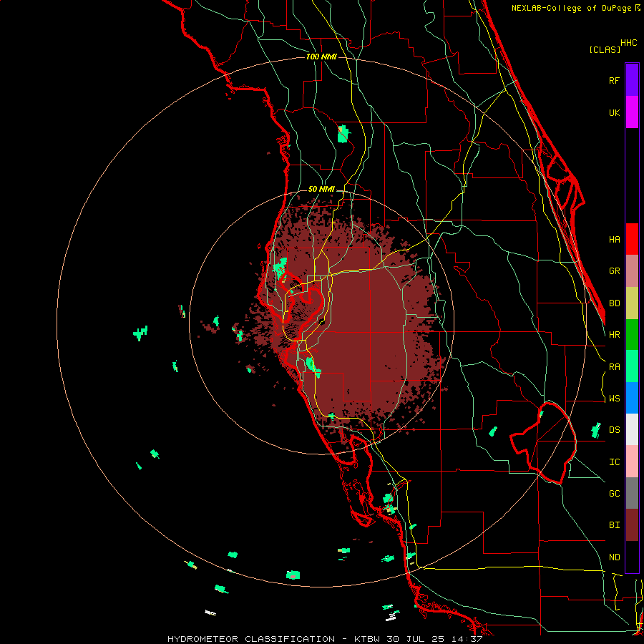Screen dimensions: 644x644
Task: Click the "RA" legend label
Action: pos(615,367)
